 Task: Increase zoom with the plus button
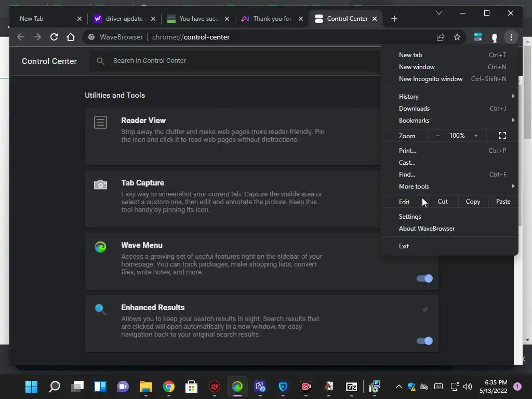(476, 136)
